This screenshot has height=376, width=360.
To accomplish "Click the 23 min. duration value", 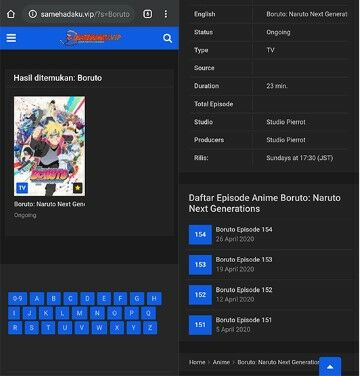I will coord(277,86).
